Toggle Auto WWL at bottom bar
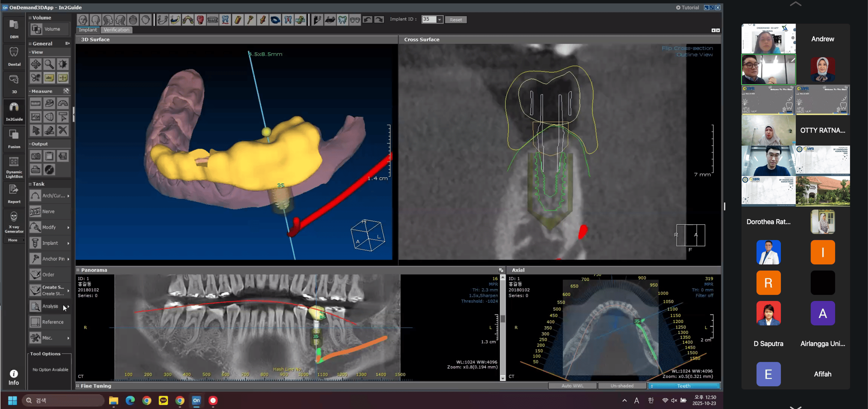This screenshot has width=868, height=409. 572,386
